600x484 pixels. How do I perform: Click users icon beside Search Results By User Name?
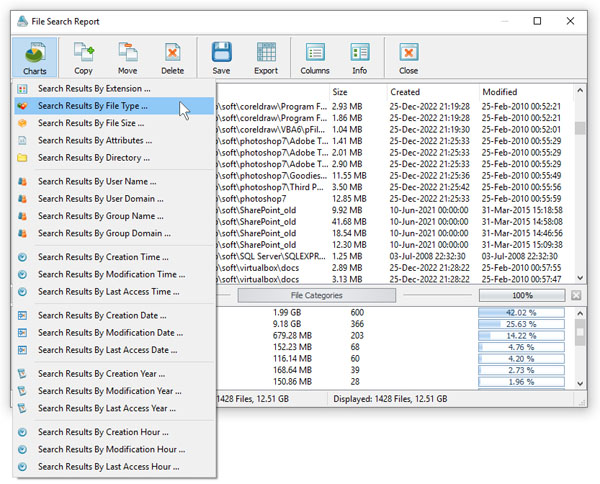pyautogui.click(x=23, y=181)
